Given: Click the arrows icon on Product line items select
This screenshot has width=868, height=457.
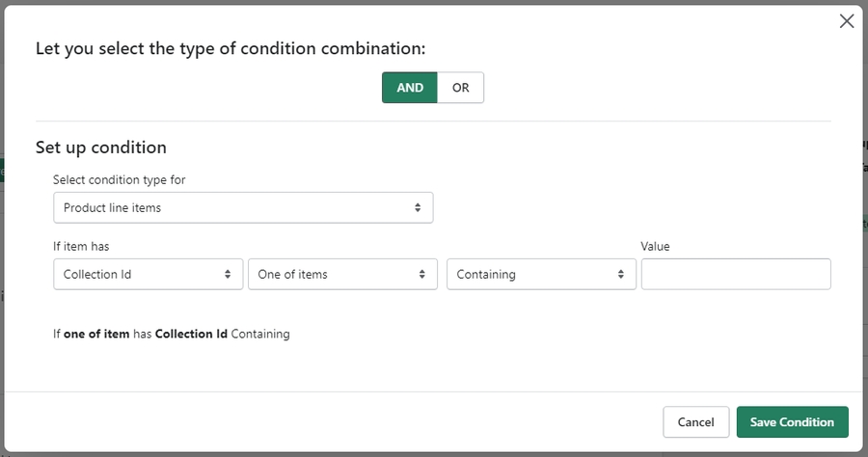Looking at the screenshot, I should click(418, 207).
